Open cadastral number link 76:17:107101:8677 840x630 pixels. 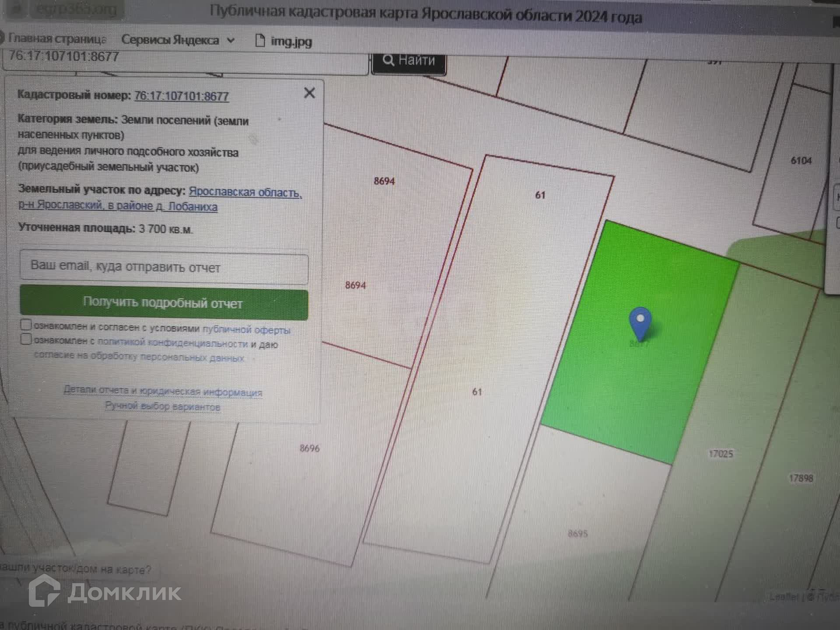[181, 96]
